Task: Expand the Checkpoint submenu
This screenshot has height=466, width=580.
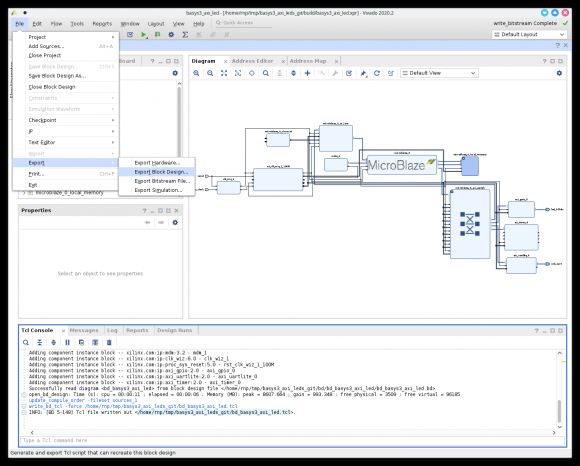Action: pos(71,120)
